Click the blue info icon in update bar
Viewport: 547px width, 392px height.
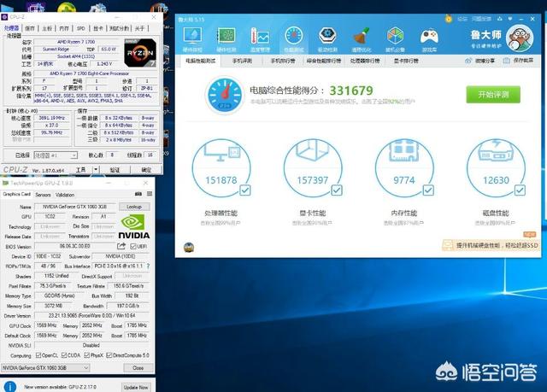tap(9, 387)
